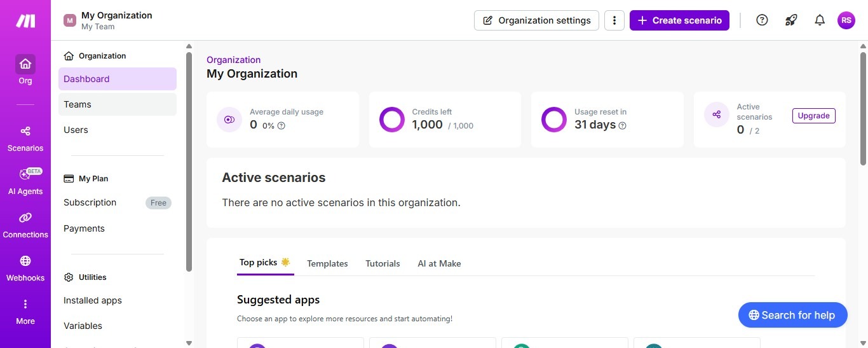Open AI Agents beta section

coord(25,182)
